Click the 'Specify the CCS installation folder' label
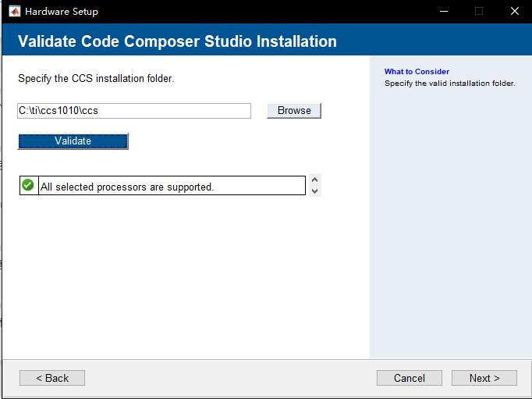The height and width of the screenshot is (399, 532). point(96,78)
